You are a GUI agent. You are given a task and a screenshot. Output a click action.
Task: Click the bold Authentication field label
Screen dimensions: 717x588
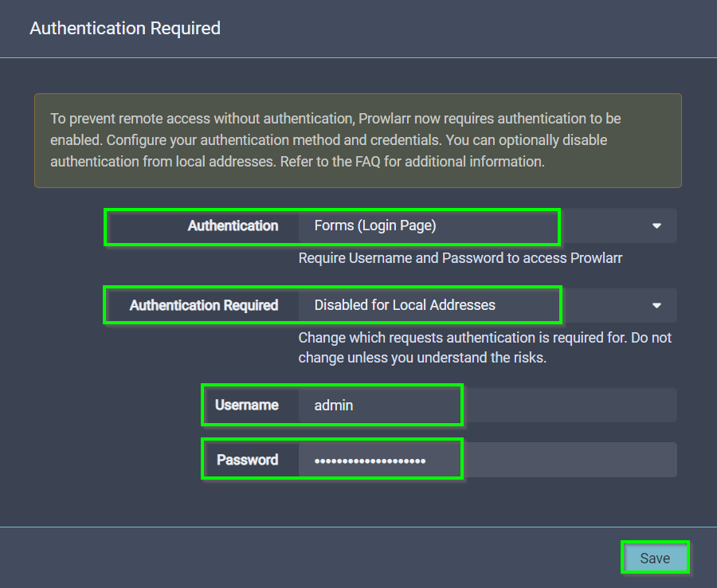click(233, 225)
